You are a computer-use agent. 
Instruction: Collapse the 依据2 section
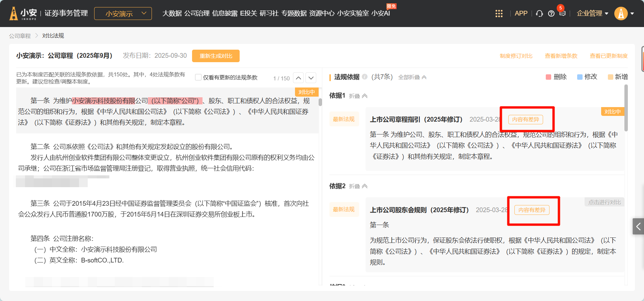click(x=358, y=186)
